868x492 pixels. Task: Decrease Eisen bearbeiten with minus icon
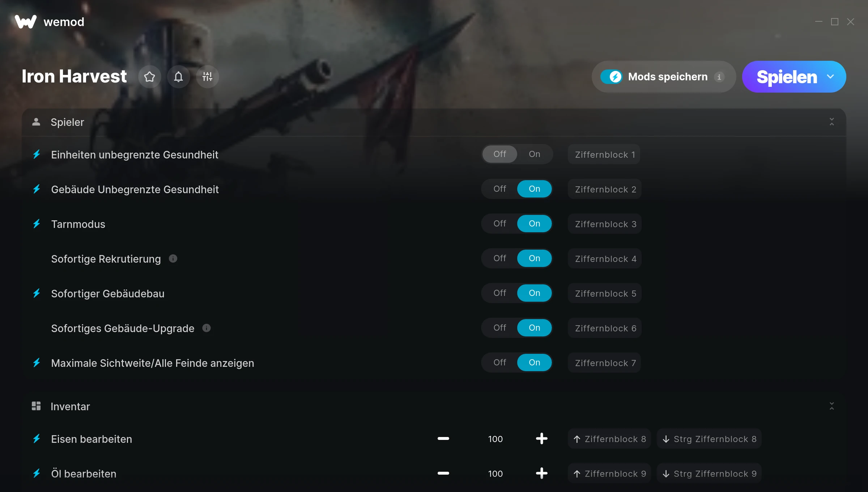(x=443, y=439)
